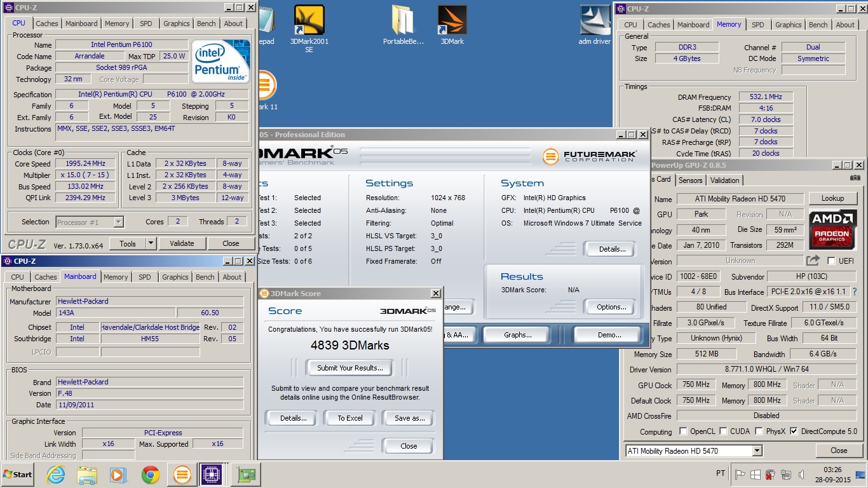Click the Start button on taskbar

click(x=17, y=475)
